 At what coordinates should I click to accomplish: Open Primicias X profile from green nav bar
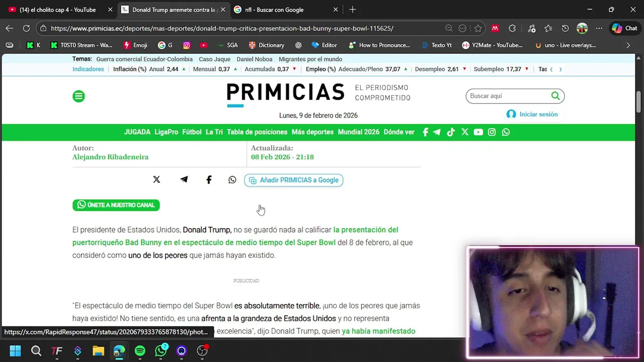click(464, 132)
